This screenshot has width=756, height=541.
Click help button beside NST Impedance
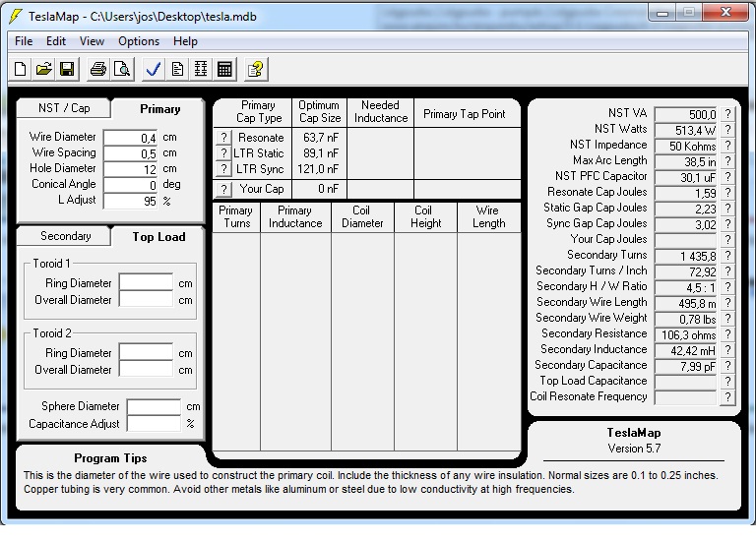(x=727, y=146)
